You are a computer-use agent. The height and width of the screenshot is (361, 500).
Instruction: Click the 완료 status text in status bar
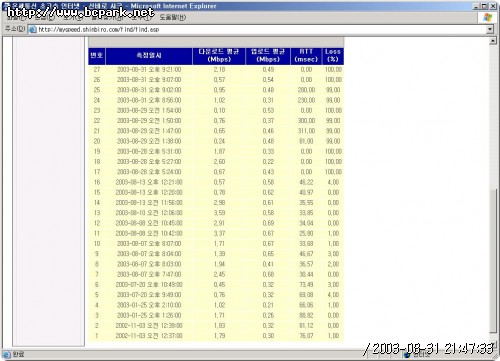coord(19,354)
